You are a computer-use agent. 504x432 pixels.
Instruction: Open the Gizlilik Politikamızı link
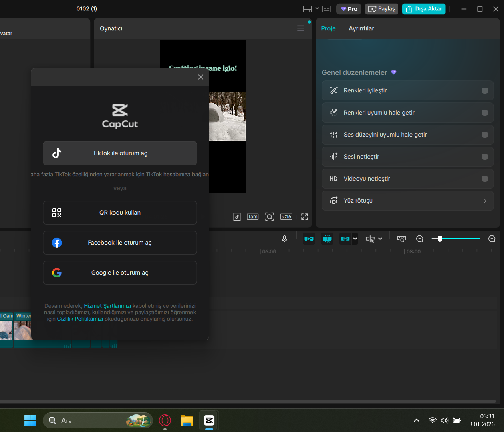tap(80, 319)
